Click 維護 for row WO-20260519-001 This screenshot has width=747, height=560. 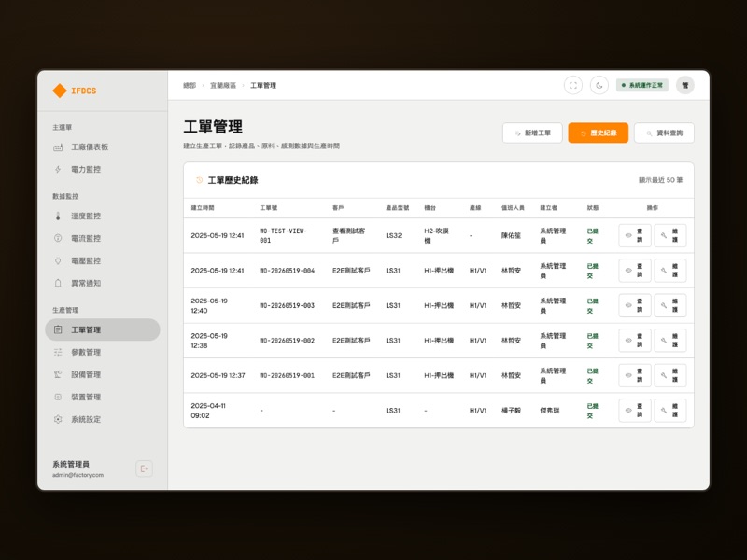(x=670, y=376)
